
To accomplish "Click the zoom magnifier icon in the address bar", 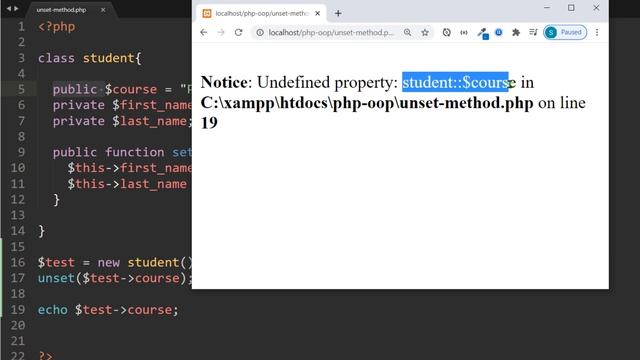I will (407, 32).
